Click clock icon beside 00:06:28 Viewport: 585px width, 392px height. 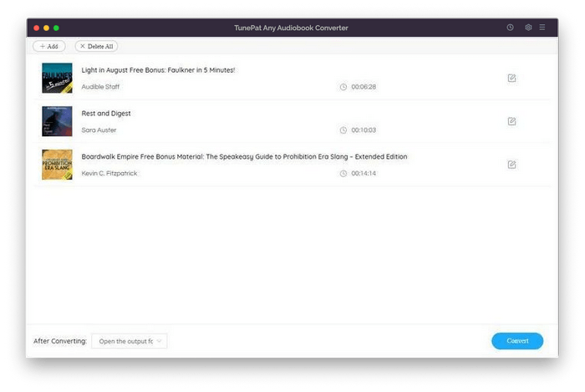pos(343,87)
